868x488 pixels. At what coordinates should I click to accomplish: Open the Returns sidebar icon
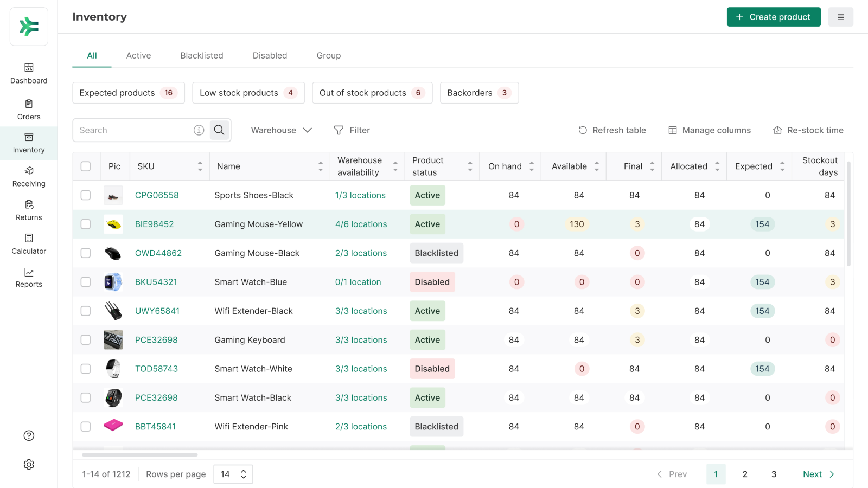coord(29,204)
